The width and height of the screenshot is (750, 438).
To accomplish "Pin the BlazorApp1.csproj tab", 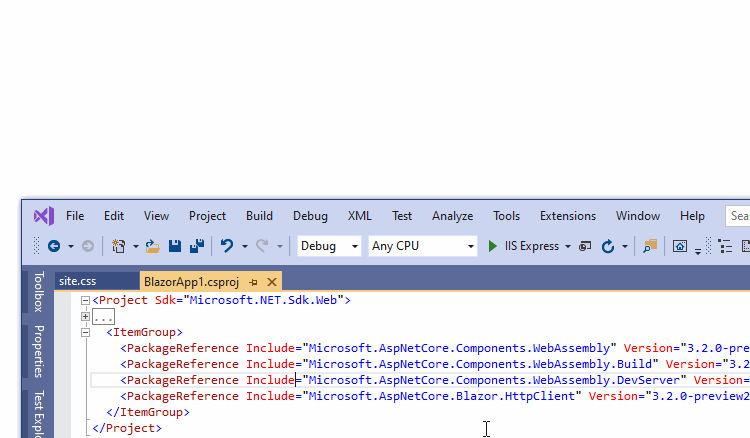I will click(x=254, y=282).
